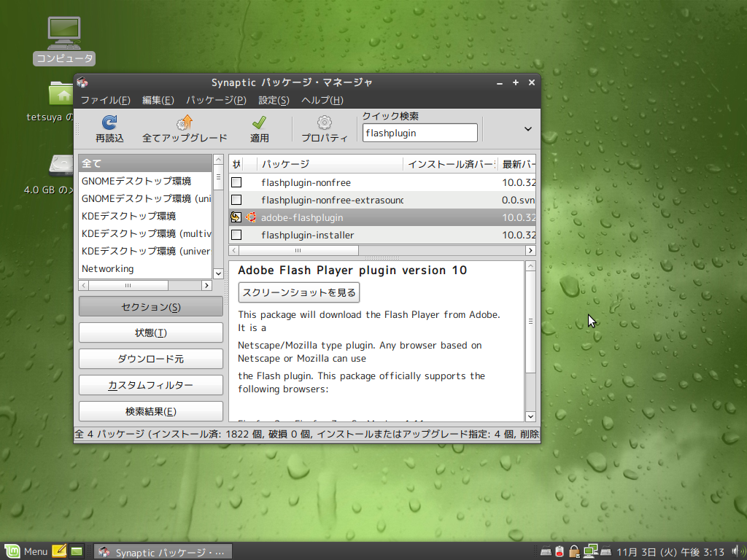Select the Networking category

pos(145,268)
